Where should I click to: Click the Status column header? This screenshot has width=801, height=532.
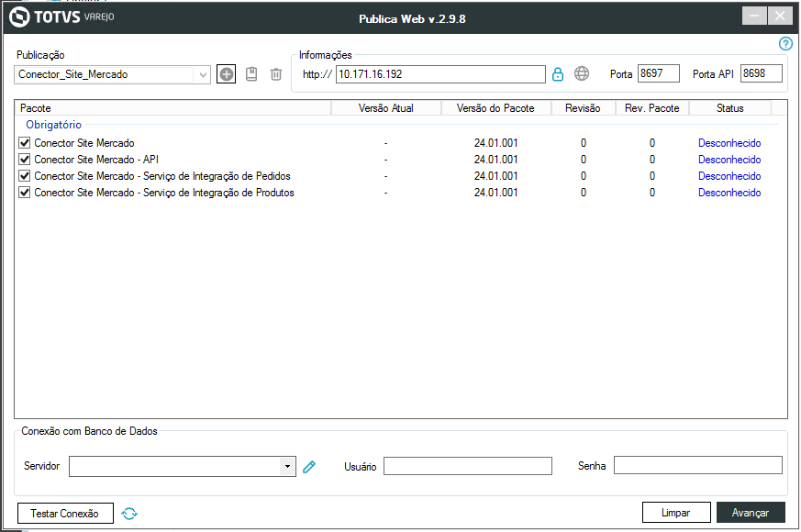730,108
